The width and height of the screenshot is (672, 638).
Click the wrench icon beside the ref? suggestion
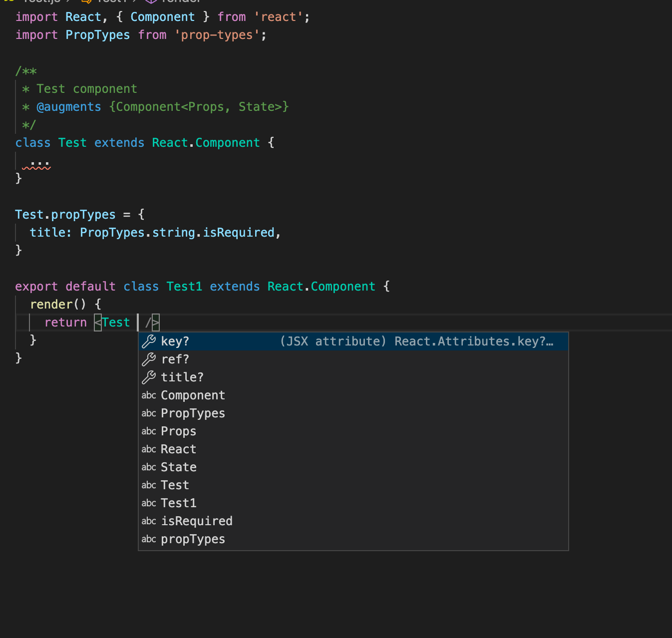pos(148,359)
